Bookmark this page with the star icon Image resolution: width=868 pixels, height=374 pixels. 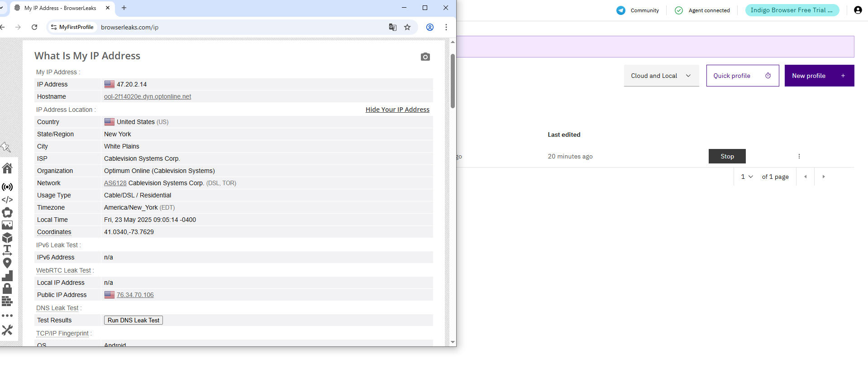407,27
